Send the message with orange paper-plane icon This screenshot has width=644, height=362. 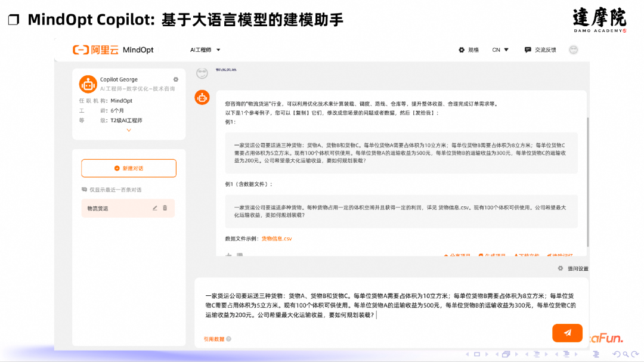[567, 333]
